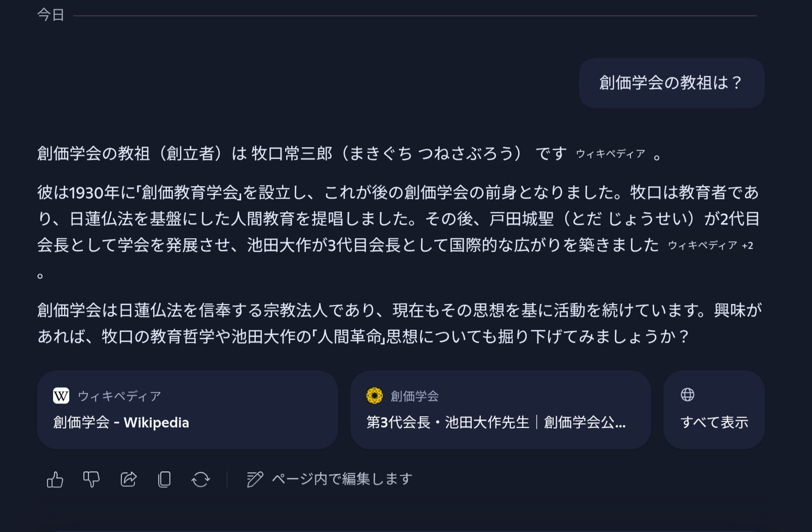Click the 今日 date separator label

pyautogui.click(x=51, y=15)
